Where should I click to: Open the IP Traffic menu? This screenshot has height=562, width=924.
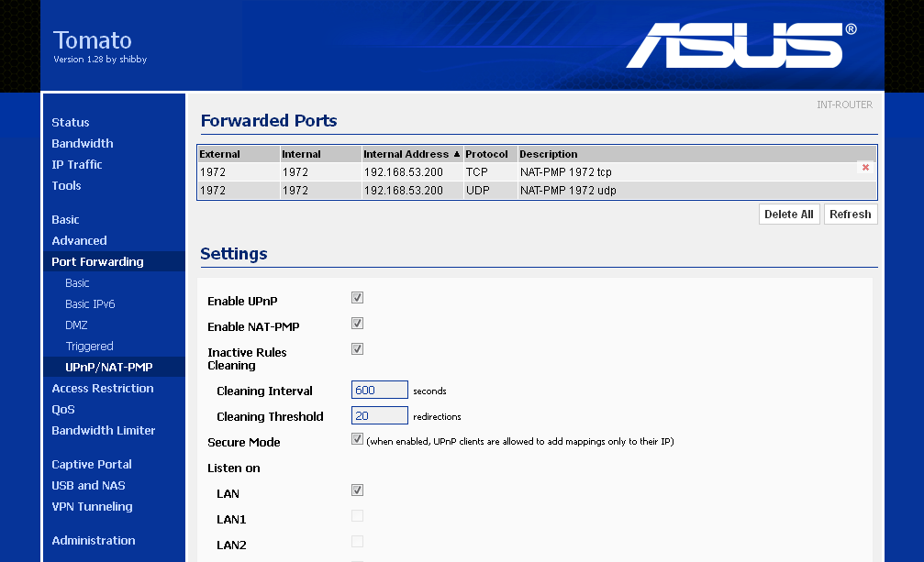pos(76,165)
